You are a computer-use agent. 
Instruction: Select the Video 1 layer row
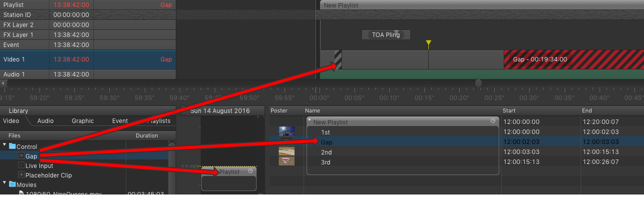[x=88, y=59]
